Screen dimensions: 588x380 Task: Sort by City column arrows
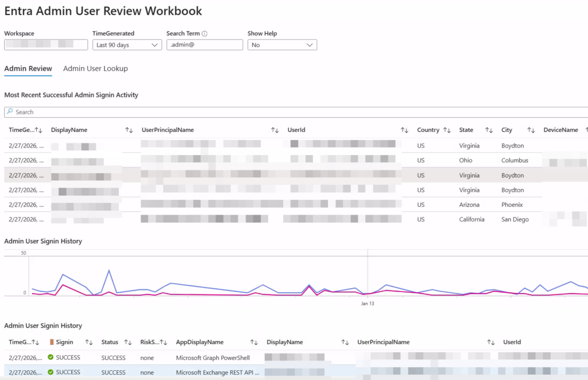531,130
